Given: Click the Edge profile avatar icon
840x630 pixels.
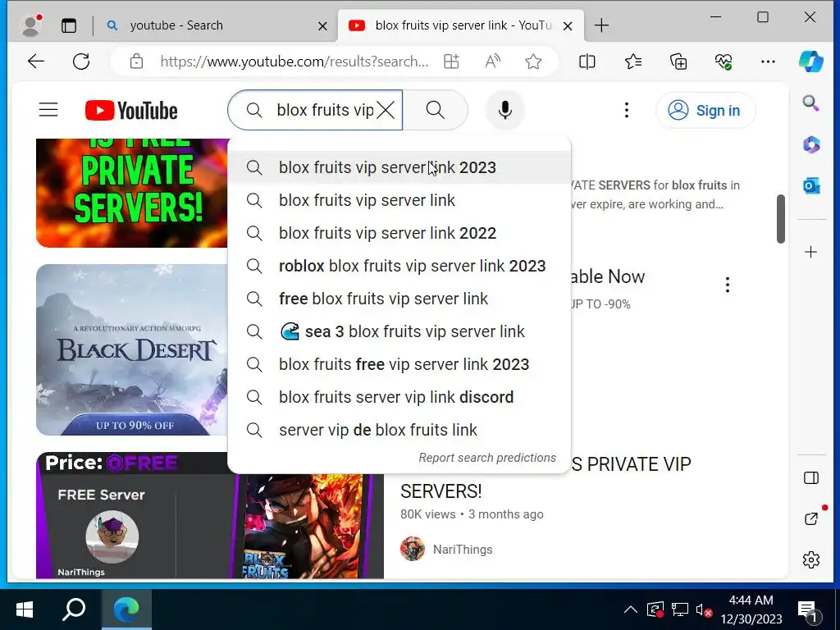Looking at the screenshot, I should (31, 25).
